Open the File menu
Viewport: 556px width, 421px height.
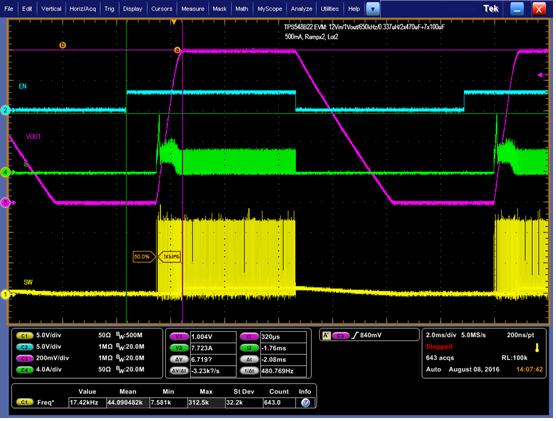(9, 9)
